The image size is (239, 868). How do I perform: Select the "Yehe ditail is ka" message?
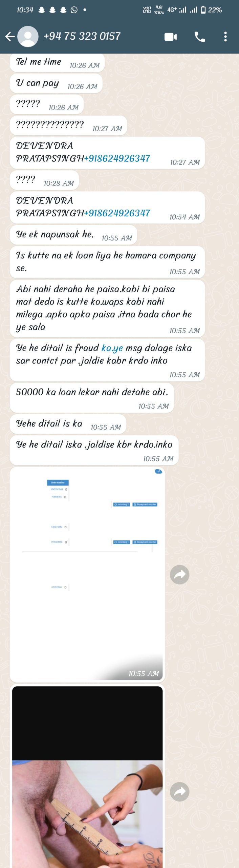[68, 424]
